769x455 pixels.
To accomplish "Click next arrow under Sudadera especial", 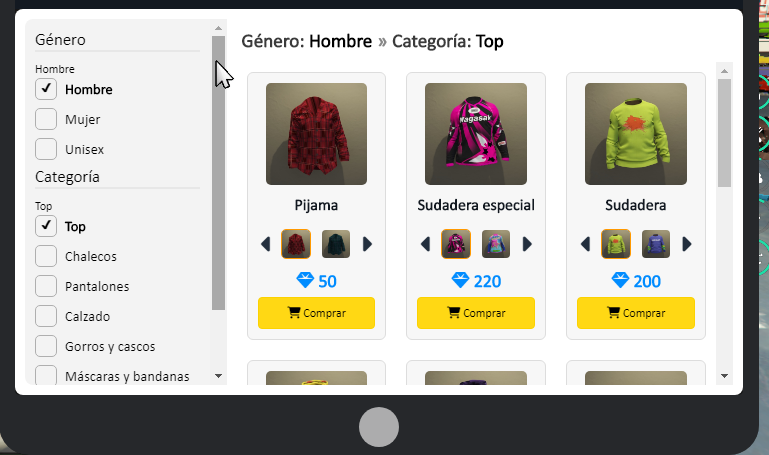I will click(x=527, y=244).
